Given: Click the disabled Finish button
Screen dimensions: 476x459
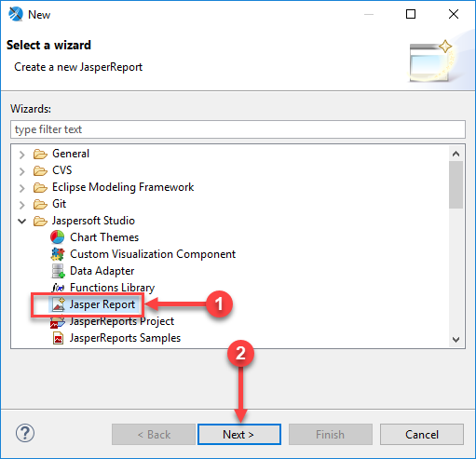Looking at the screenshot, I should point(331,435).
